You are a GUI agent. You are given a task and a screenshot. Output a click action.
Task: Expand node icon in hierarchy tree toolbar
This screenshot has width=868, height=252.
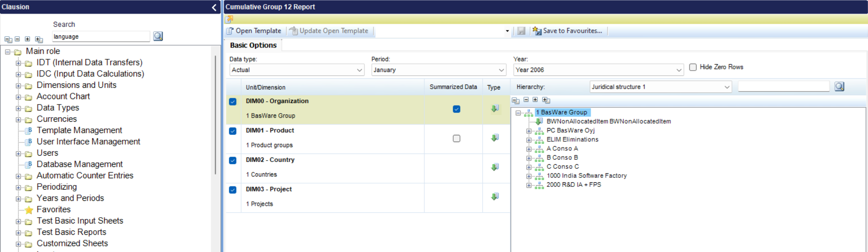(535, 100)
